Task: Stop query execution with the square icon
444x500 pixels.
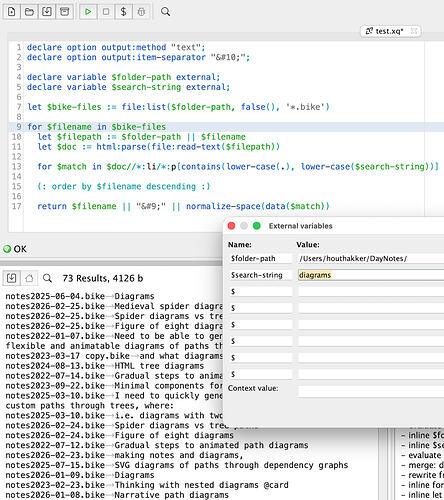Action: pyautogui.click(x=106, y=12)
